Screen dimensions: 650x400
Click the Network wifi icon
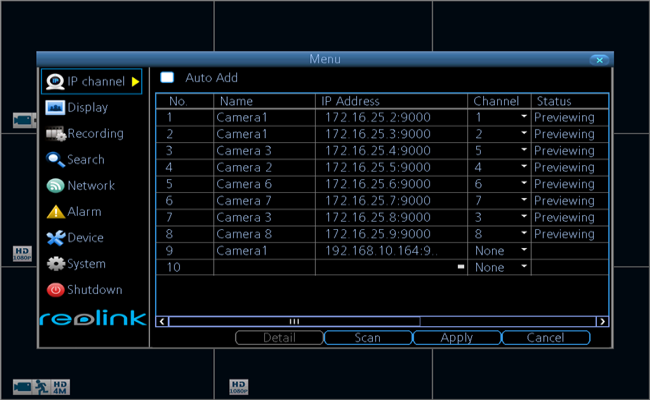(55, 185)
